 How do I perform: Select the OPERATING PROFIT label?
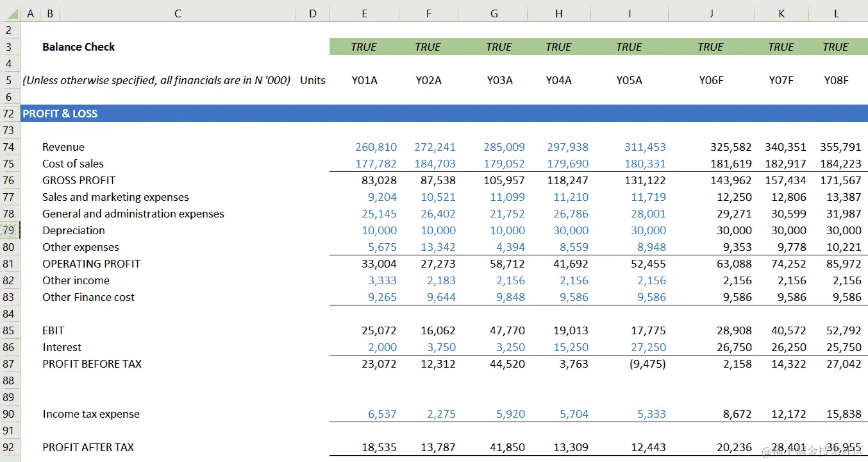(x=91, y=264)
